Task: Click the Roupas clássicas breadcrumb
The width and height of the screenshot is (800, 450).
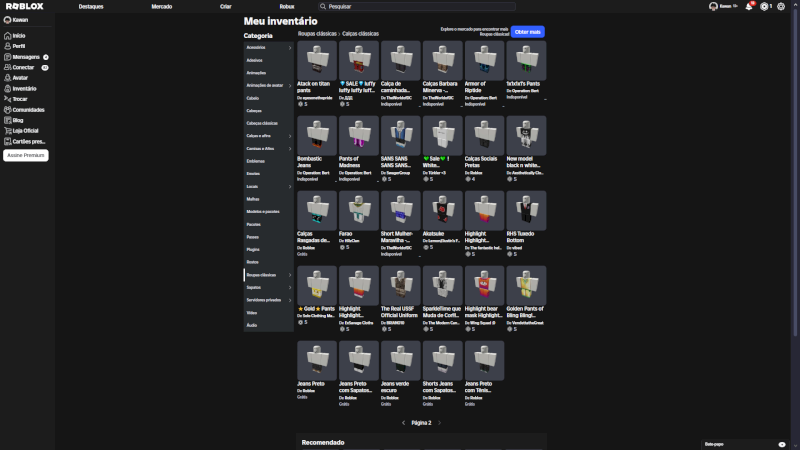Action: point(317,34)
